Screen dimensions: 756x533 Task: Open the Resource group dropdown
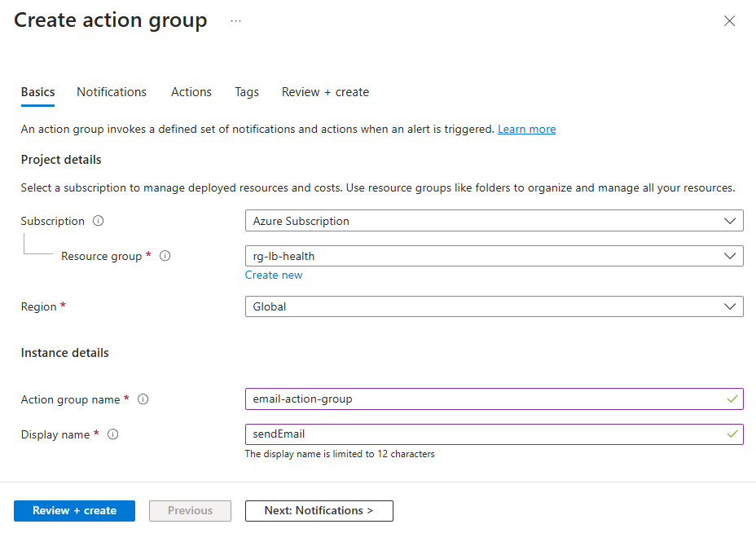494,256
